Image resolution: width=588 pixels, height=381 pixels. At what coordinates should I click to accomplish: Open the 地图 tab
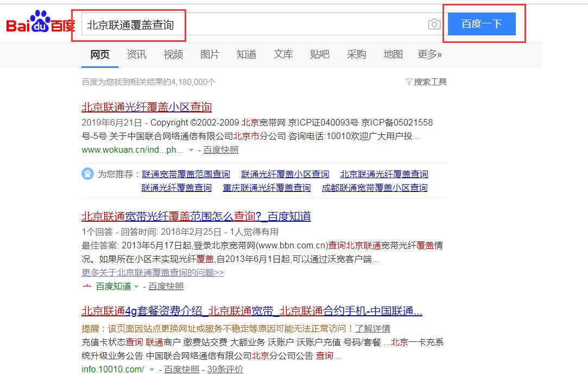click(393, 54)
